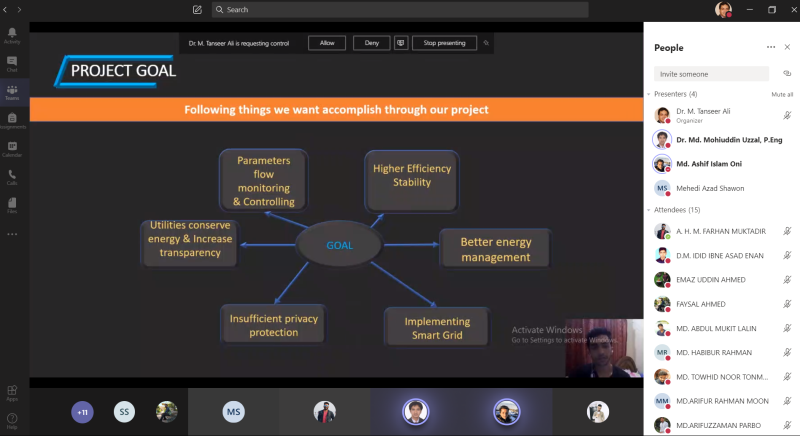
Task: Open the Chat section
Action: coord(12,63)
